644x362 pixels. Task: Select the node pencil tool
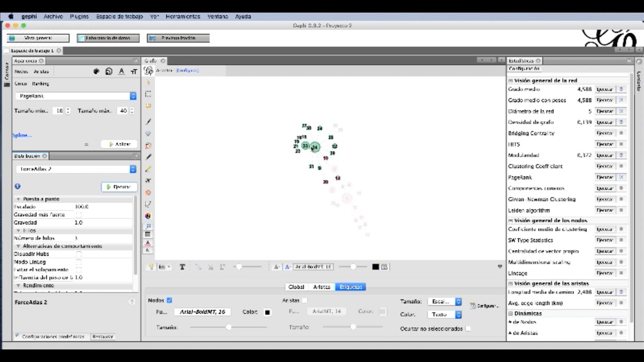click(x=148, y=157)
